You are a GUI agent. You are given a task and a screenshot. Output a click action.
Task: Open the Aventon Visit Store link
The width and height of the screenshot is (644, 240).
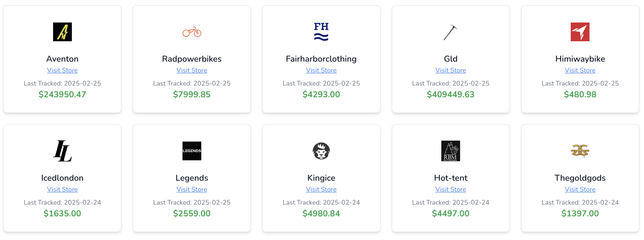tap(62, 70)
